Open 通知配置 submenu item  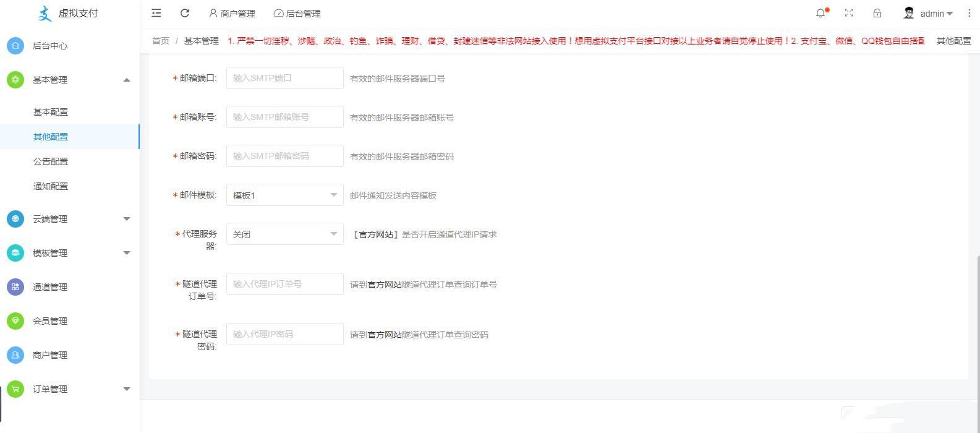(51, 186)
